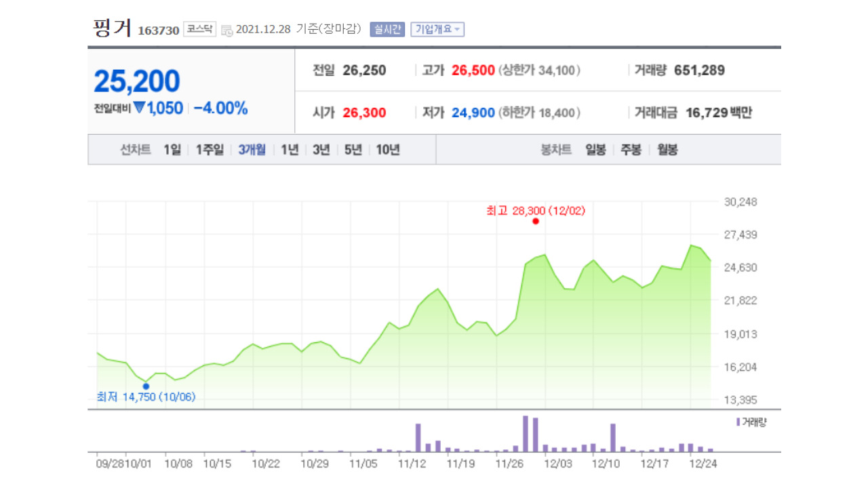Click the stock name 핑거

[x=113, y=28]
